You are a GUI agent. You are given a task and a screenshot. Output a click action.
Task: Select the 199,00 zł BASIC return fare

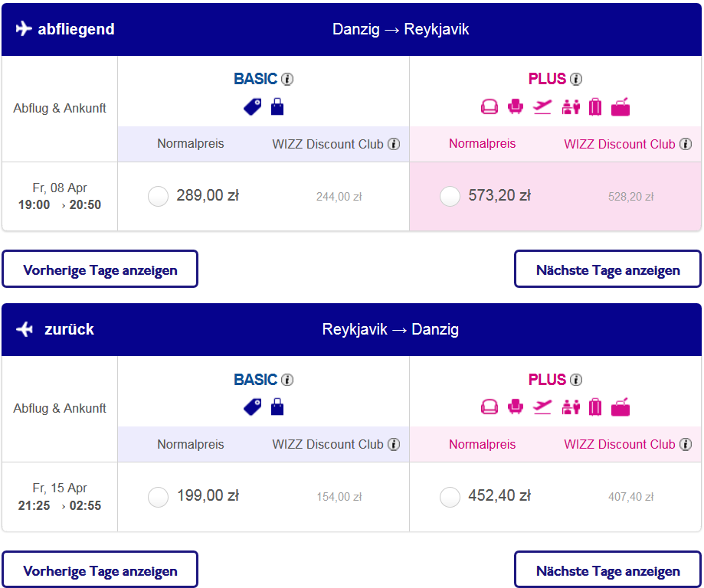pyautogui.click(x=158, y=497)
